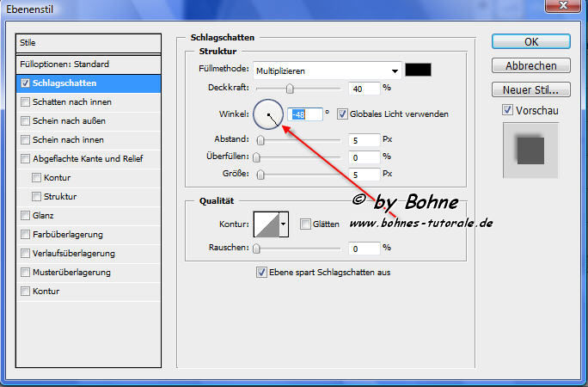Viewport: 588px width, 387px height.
Task: Click the style preview thumbnail
Action: coord(530,150)
